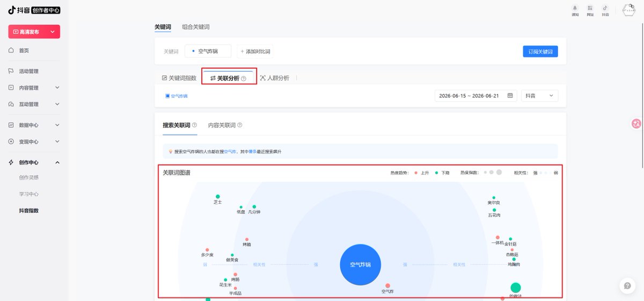Open 学习中心 in sidebar
644x301 pixels.
29,194
